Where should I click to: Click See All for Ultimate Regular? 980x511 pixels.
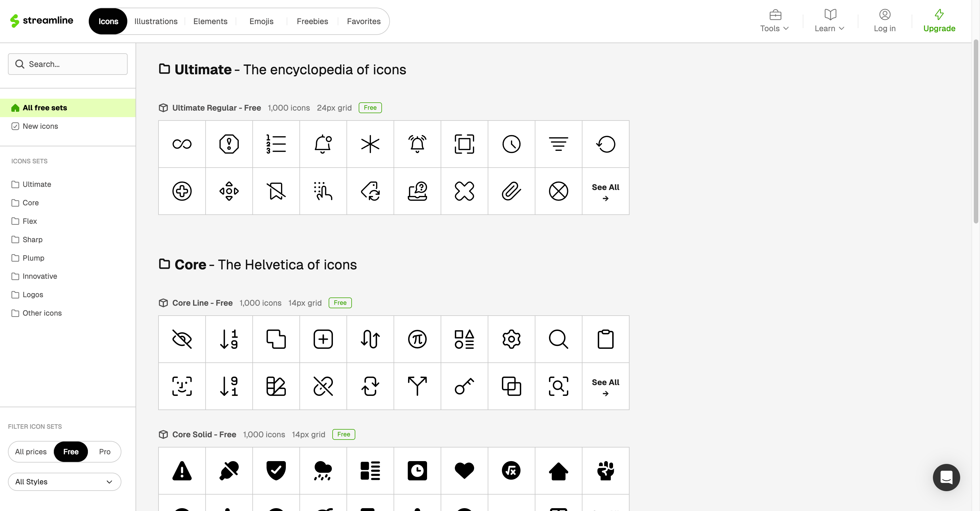click(606, 191)
